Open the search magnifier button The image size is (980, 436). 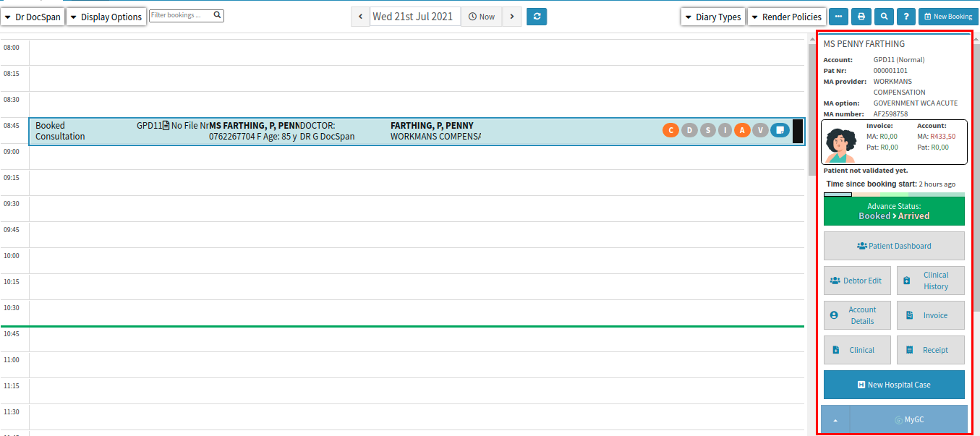883,17
